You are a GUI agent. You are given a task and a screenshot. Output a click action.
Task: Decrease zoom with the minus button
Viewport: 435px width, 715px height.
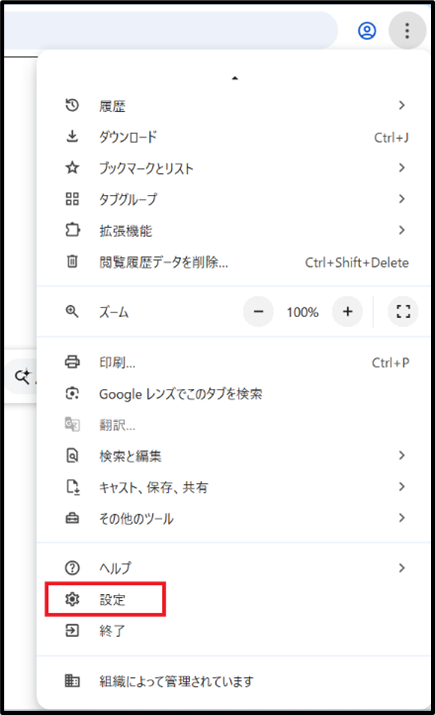click(x=259, y=311)
